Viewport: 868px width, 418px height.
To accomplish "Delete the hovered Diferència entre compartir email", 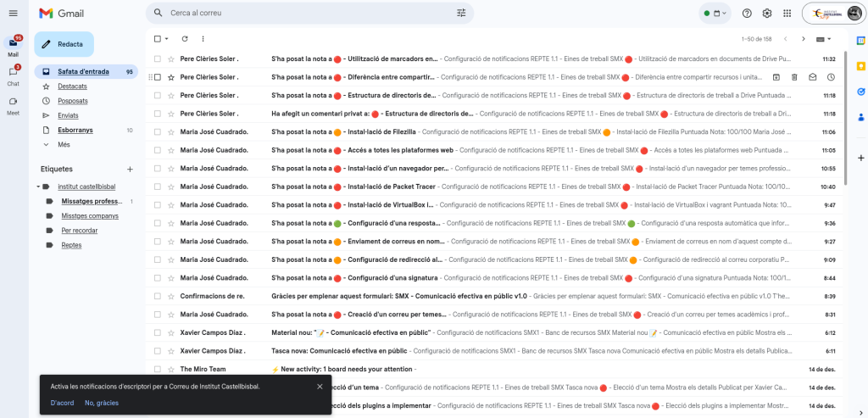I will (793, 77).
